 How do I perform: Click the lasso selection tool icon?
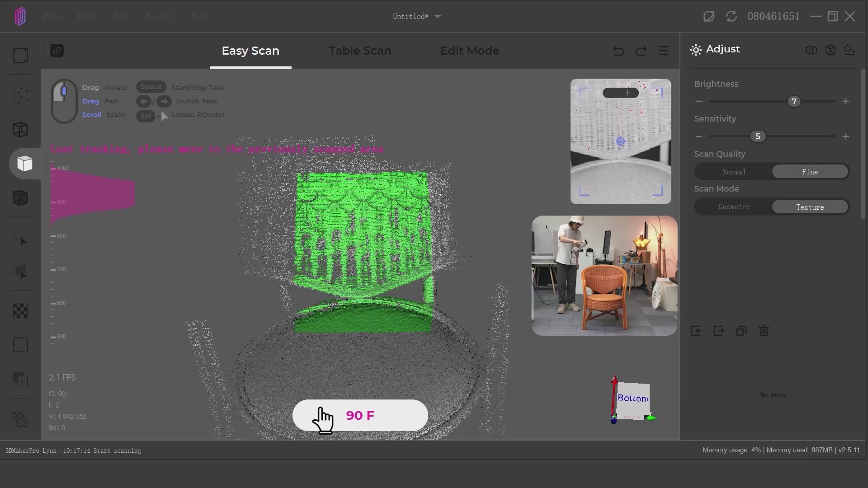click(20, 238)
